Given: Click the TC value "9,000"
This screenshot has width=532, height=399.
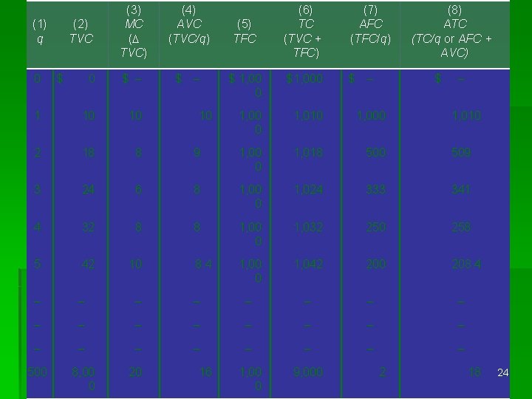Looking at the screenshot, I should click(x=308, y=372).
